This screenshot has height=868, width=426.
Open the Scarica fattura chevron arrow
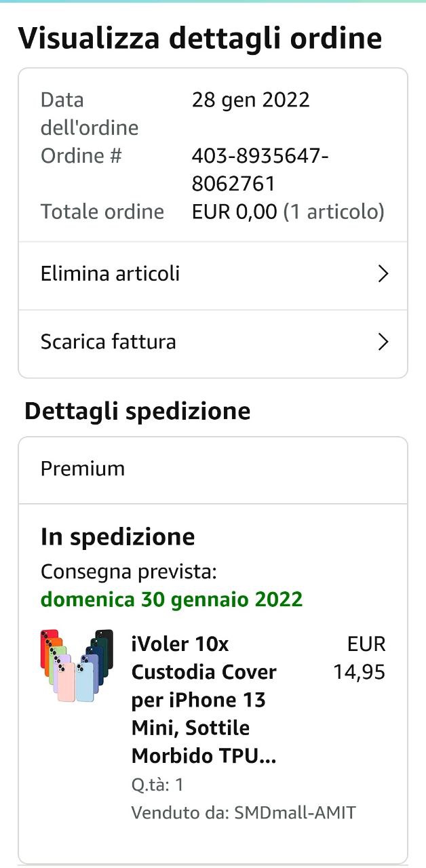coord(383,342)
